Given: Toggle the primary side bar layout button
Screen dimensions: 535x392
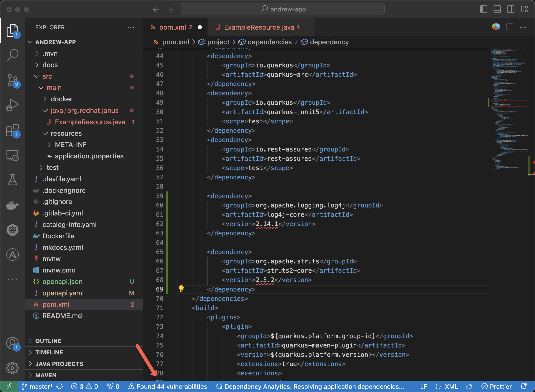Looking at the screenshot, I should [484, 9].
